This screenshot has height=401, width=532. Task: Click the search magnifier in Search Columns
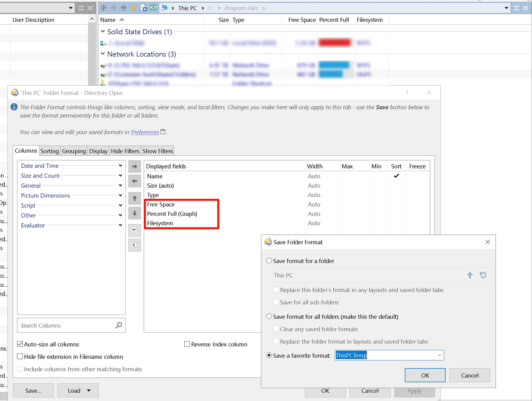[119, 325]
